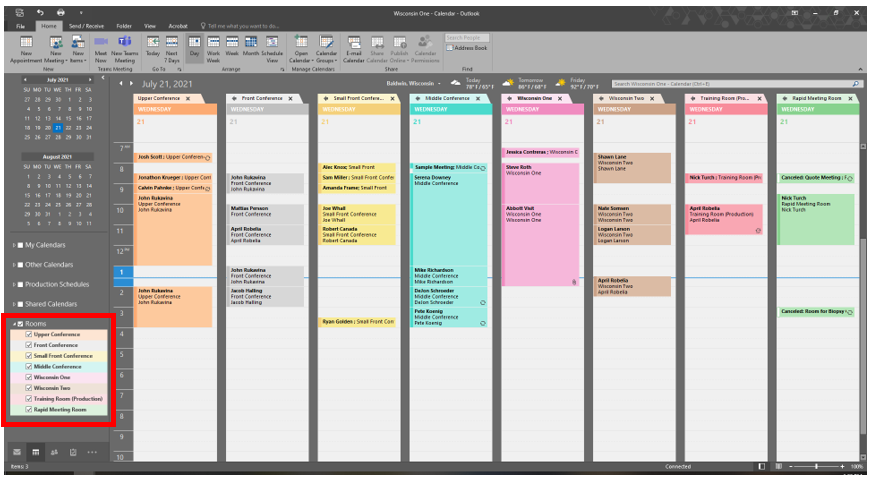Open Tasks in navigation bar

[x=73, y=452]
